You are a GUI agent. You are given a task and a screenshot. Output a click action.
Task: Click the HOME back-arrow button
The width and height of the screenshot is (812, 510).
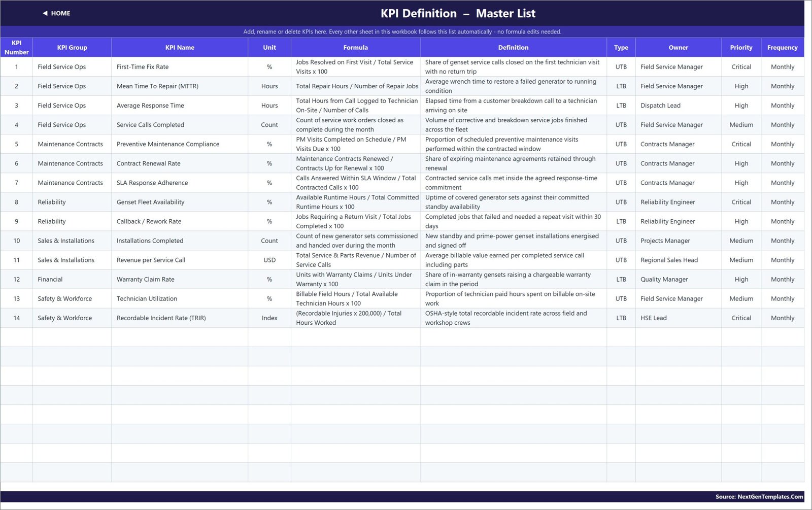pos(56,13)
